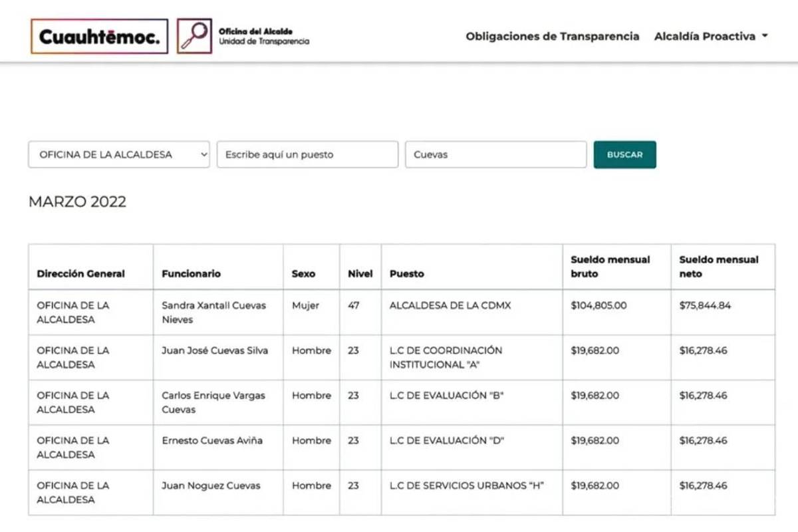
Task: Click the Sueldo mensual neto column header
Action: tap(718, 267)
